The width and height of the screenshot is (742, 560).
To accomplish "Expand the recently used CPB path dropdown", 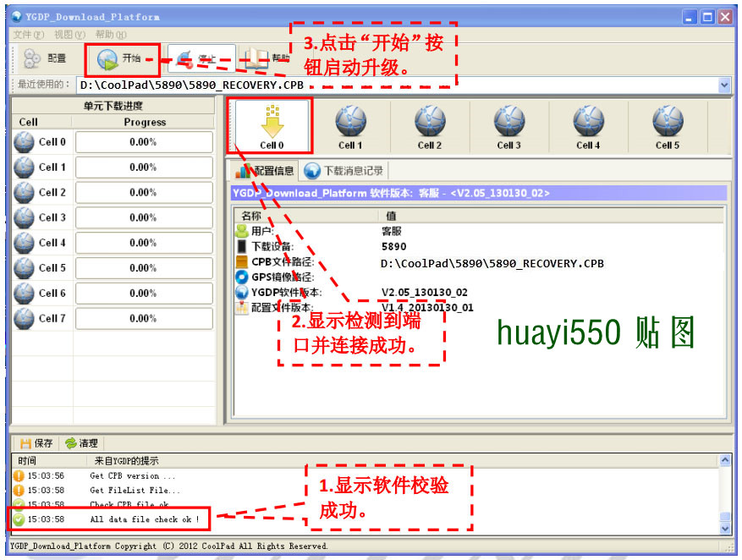I will (724, 85).
